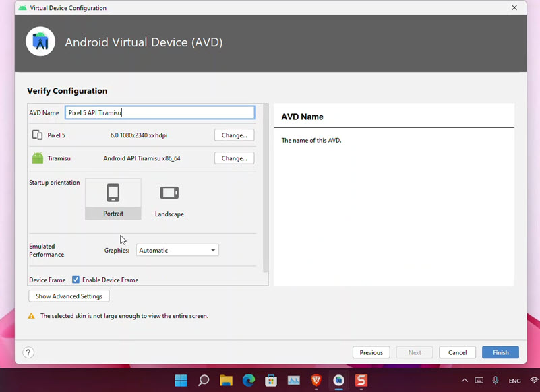Click the skin not large enough warning text
The width and height of the screenshot is (540, 392).
124,316
